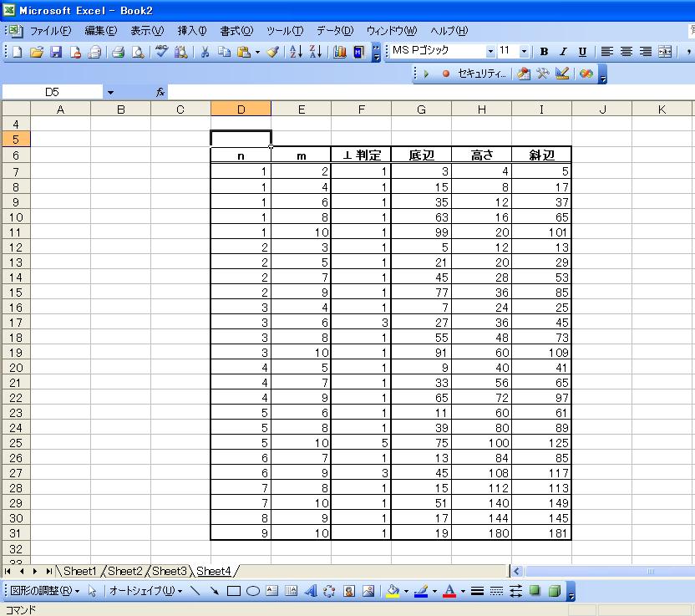The image size is (695, 616).
Task: Open the Paste options dropdown arrow
Action: click(257, 53)
